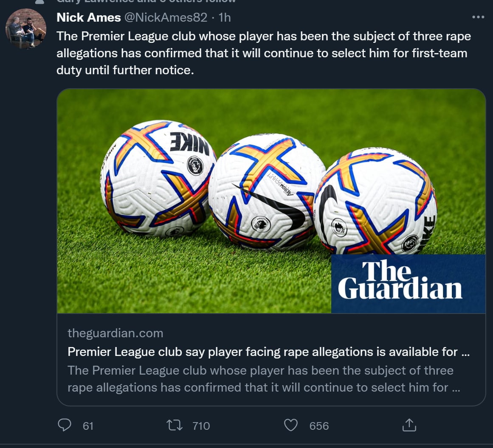Click the follower person icon at top
This screenshot has height=448, width=493.
39,2
